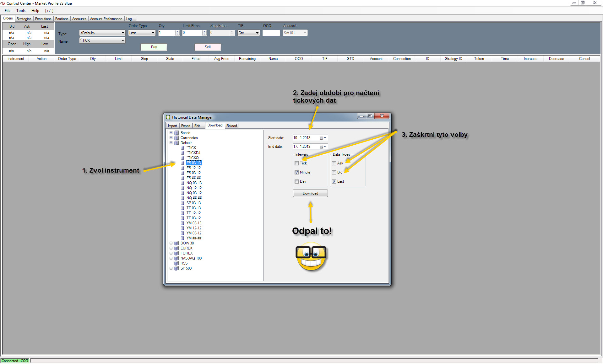
Task: Enable the Tick interval checkbox
Action: click(x=296, y=163)
